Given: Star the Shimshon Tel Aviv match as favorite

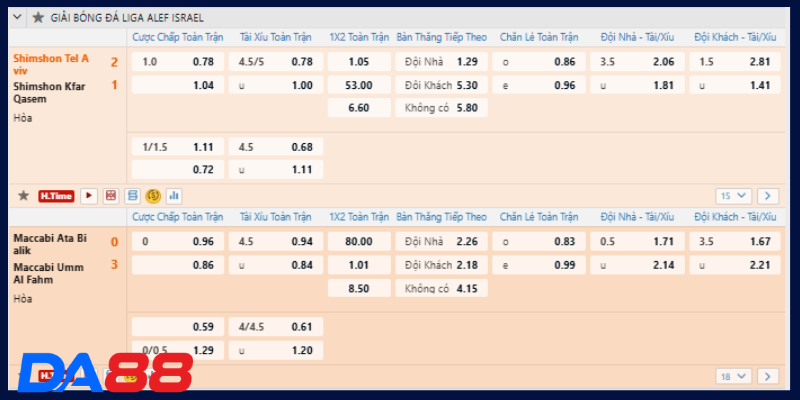Looking at the screenshot, I should [x=23, y=195].
